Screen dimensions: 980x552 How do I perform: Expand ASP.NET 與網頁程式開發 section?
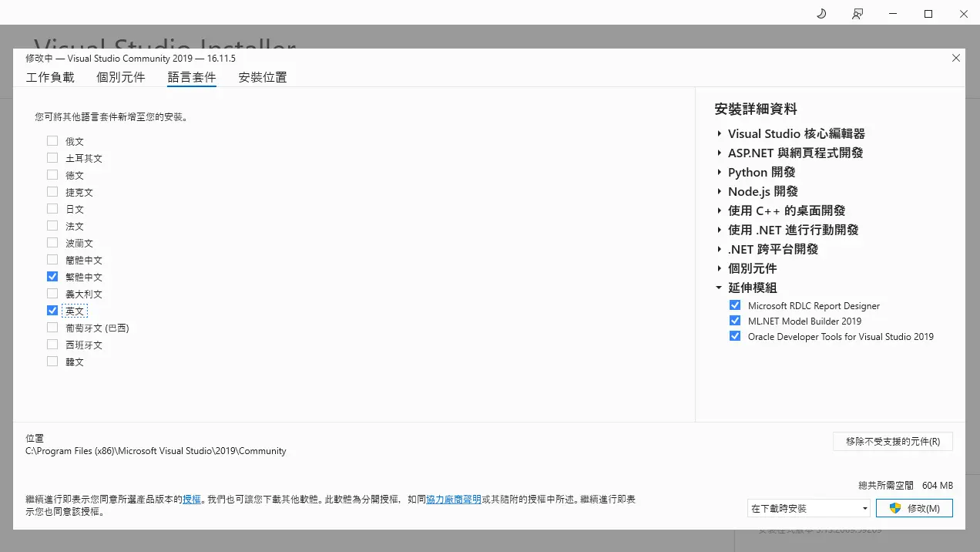click(x=720, y=153)
